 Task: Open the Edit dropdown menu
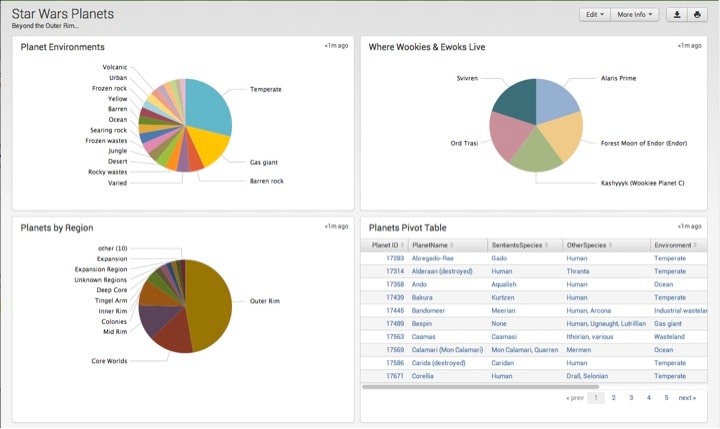click(x=595, y=15)
